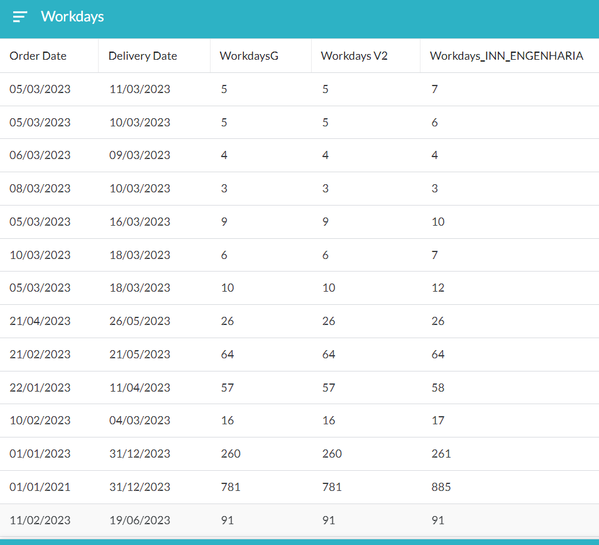Click the 885 value in Workdays_INN_ENGENHARIA column
Image resolution: width=599 pixels, height=545 pixels.
coord(441,487)
